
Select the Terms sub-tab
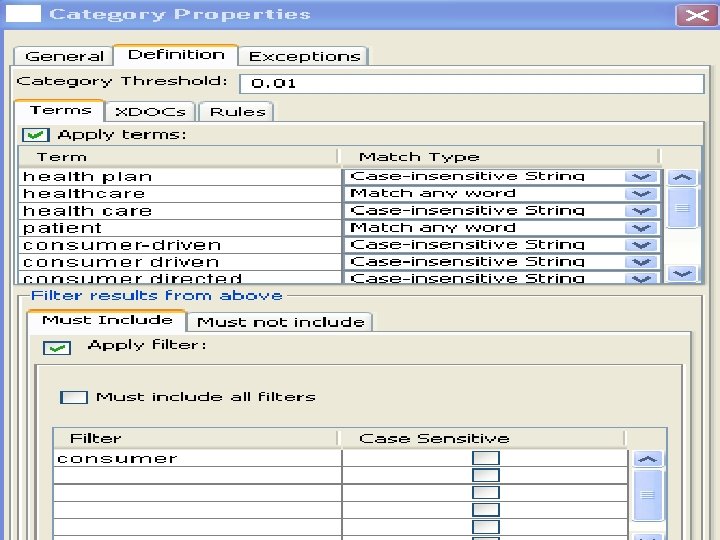tap(60, 110)
